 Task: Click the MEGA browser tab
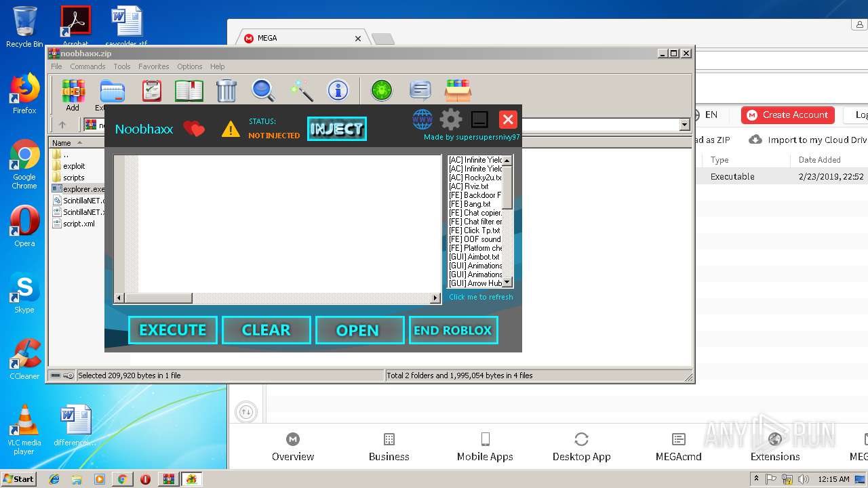(x=303, y=38)
